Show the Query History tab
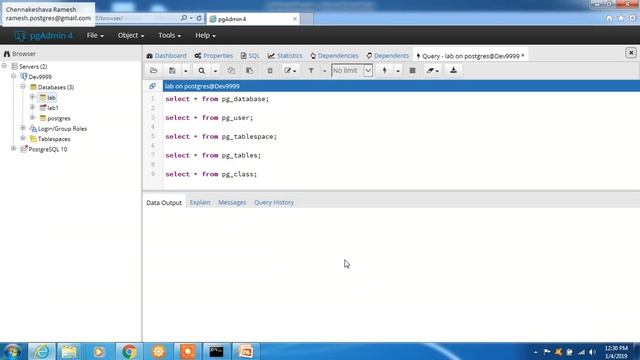 [x=274, y=202]
